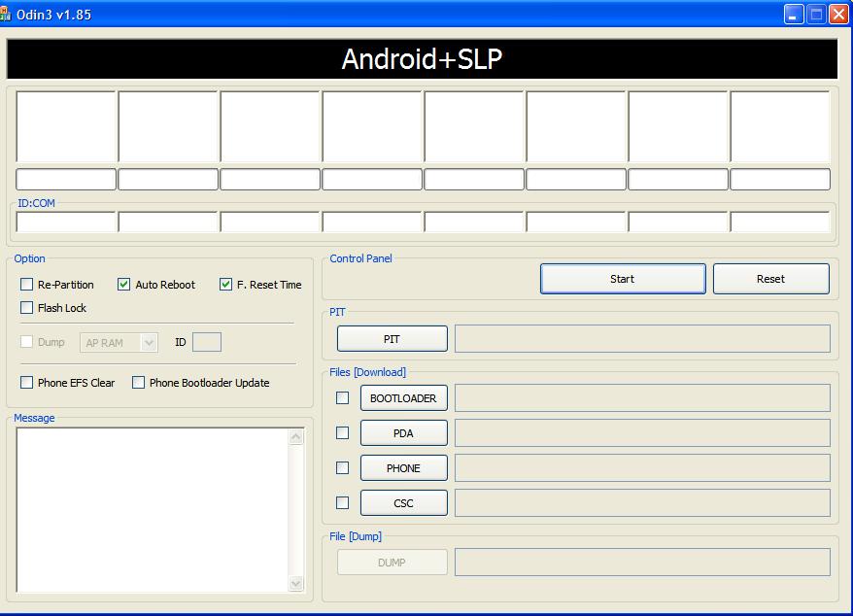Enable the Re-Partition checkbox
This screenshot has height=616, width=853.
tap(26, 284)
